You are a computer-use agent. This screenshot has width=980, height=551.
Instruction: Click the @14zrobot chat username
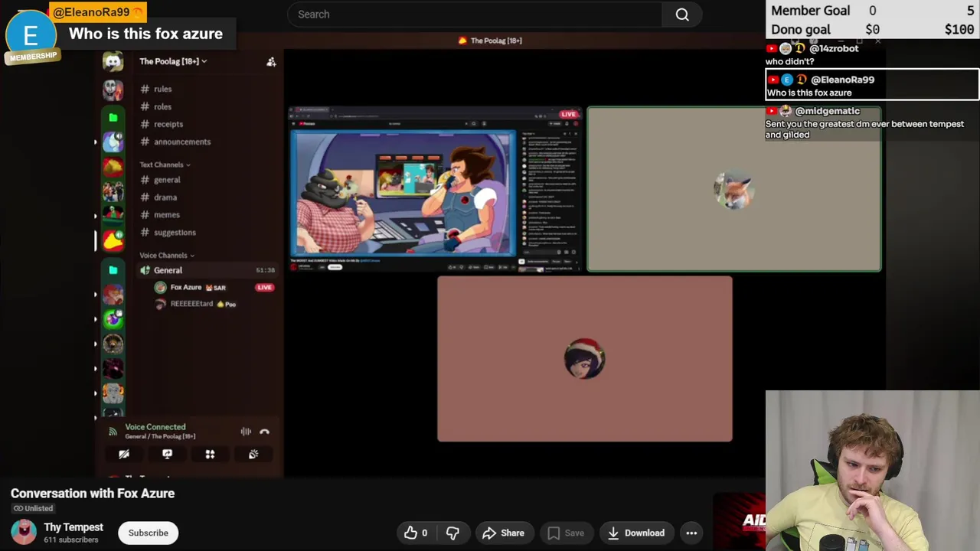pyautogui.click(x=834, y=48)
